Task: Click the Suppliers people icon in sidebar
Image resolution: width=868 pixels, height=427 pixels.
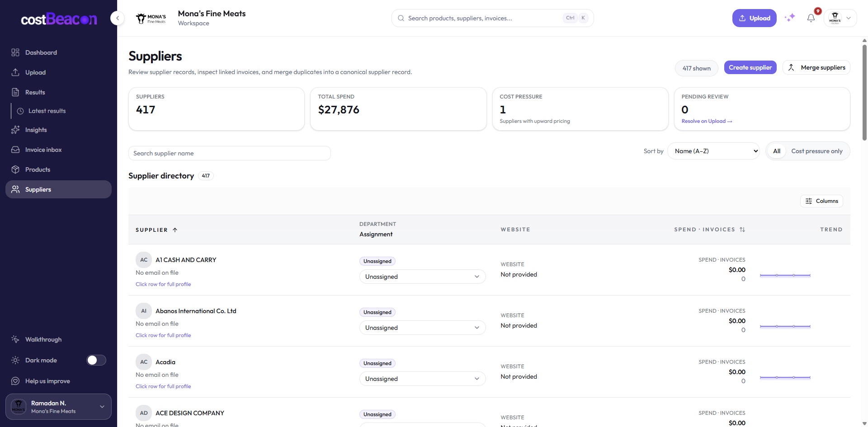Action: click(15, 189)
